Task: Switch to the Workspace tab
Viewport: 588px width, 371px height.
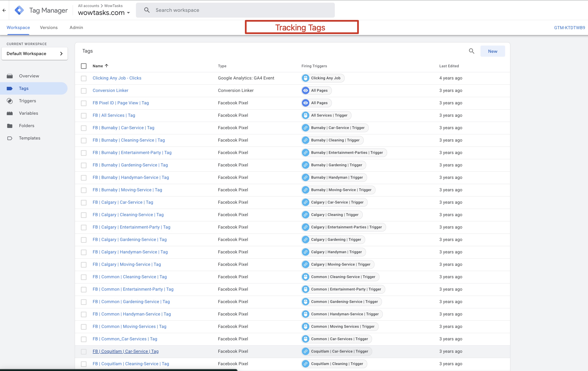Action: (18, 27)
